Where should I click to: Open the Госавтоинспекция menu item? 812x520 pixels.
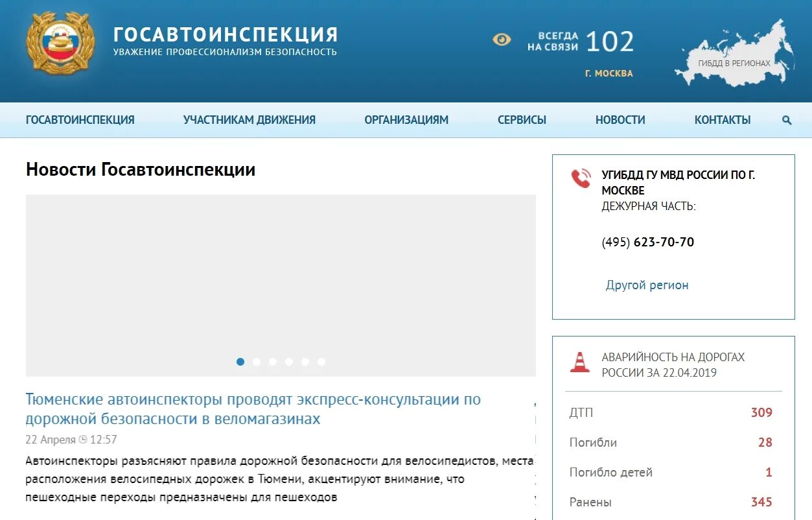80,120
